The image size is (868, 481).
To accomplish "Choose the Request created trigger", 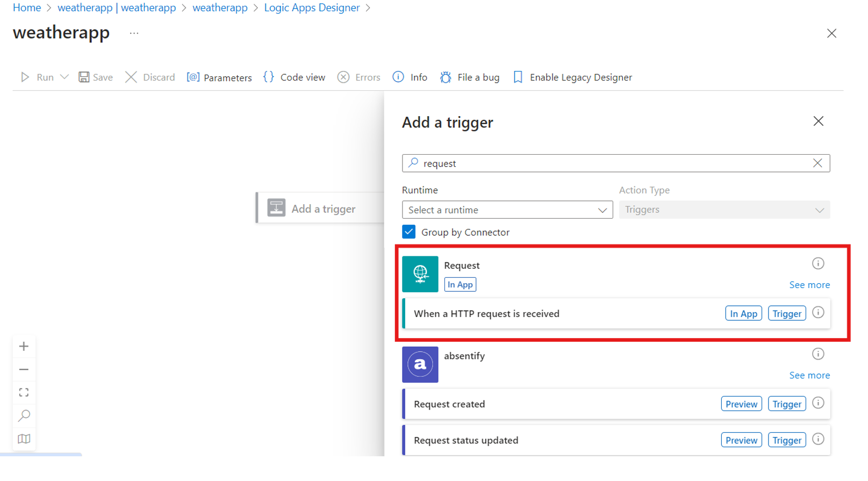I will 449,404.
